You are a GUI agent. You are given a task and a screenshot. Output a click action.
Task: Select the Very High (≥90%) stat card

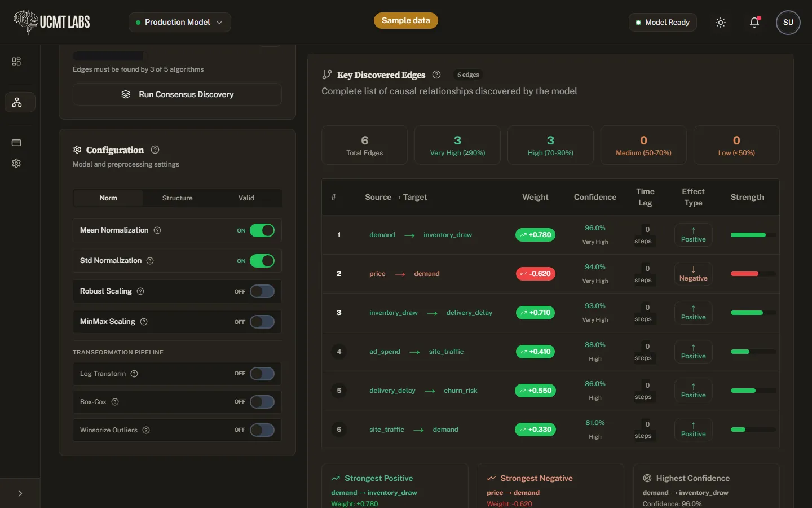457,145
